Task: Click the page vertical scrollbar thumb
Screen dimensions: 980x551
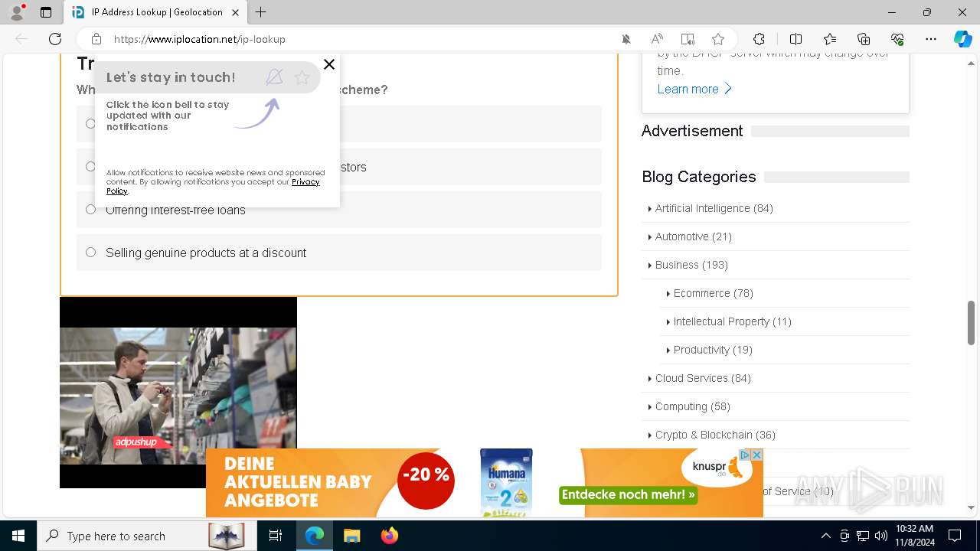Action: [972, 322]
